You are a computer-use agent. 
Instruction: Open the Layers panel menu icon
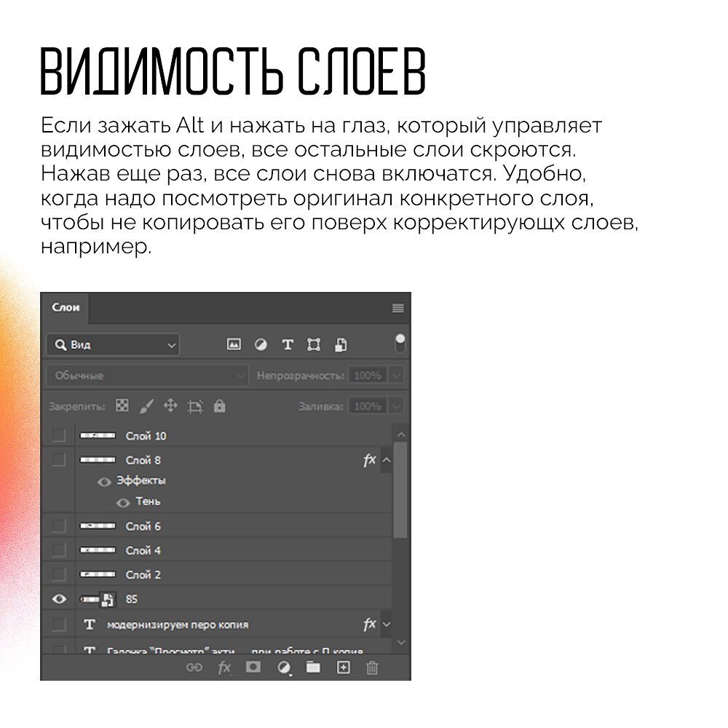point(398,308)
